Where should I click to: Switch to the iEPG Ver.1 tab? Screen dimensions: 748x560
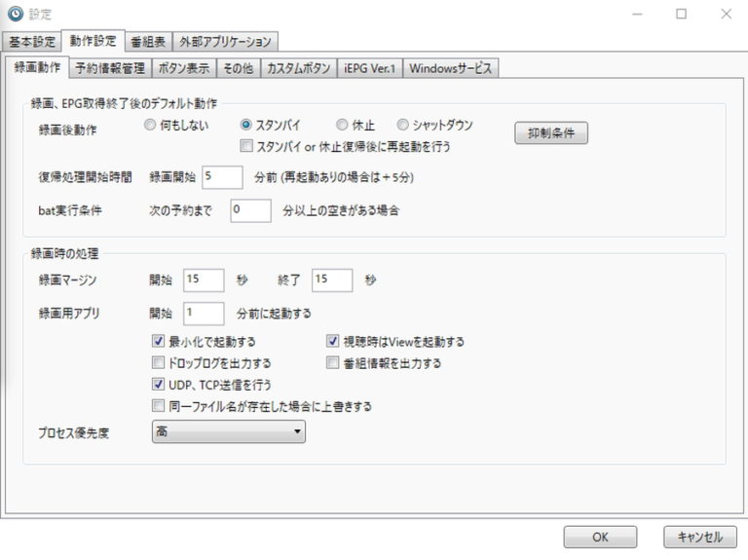[369, 68]
